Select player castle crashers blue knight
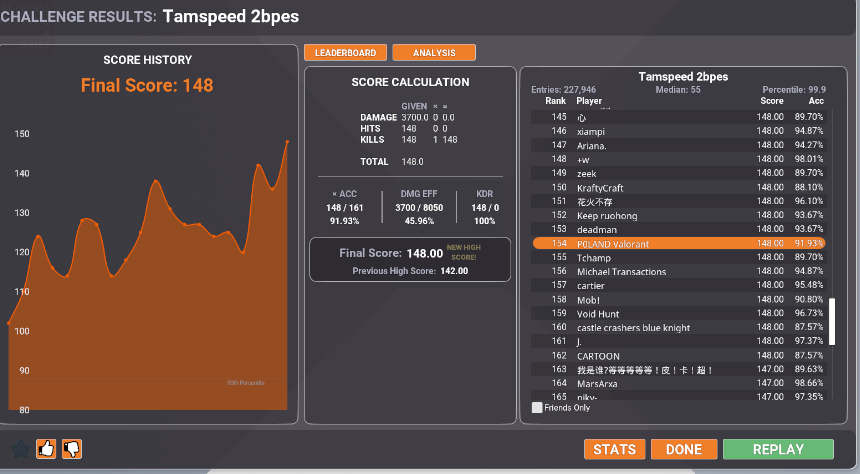860x474 pixels. click(x=679, y=328)
